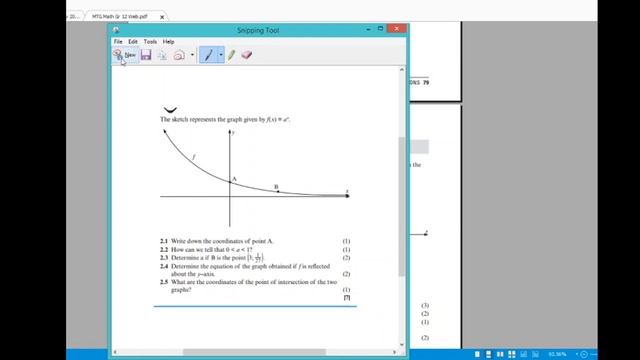Open the Send Snip dropdown arrow
The width and height of the screenshot is (640, 360).
pos(192,55)
